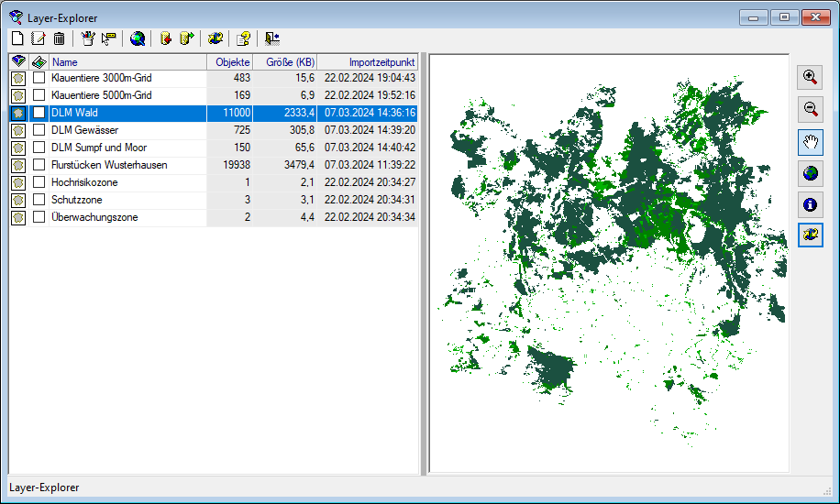
Task: Tick the Schutzzone checkbox
Action: (x=39, y=199)
